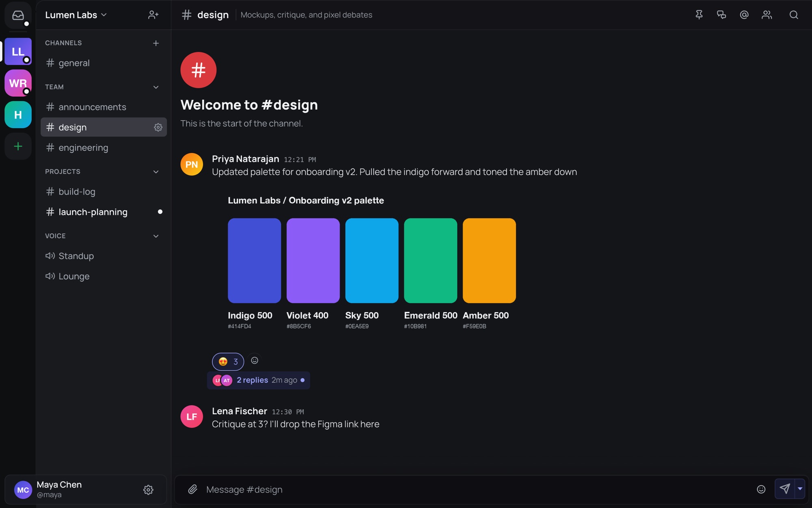Select the Violet 400 swatch

pyautogui.click(x=313, y=261)
